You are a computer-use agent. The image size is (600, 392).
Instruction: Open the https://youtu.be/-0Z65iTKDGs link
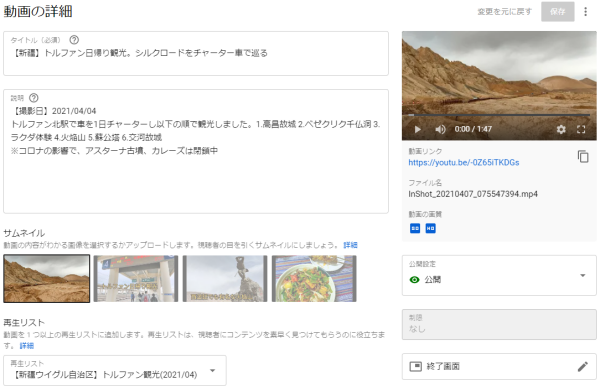[464, 163]
